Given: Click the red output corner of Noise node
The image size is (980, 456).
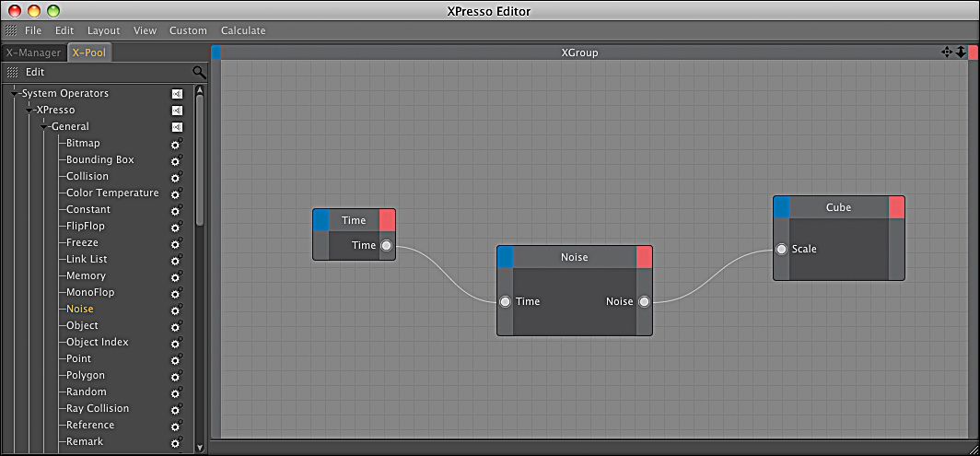Looking at the screenshot, I should pyautogui.click(x=644, y=257).
